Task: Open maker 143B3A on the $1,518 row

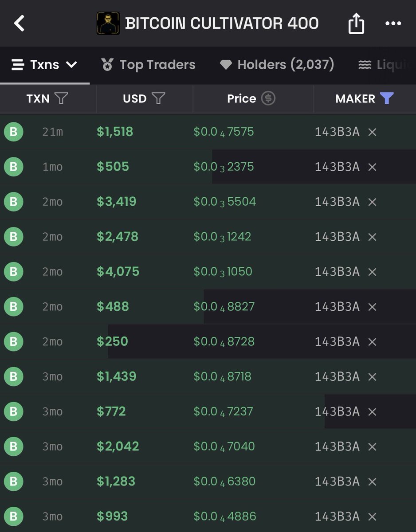Action: tap(337, 132)
